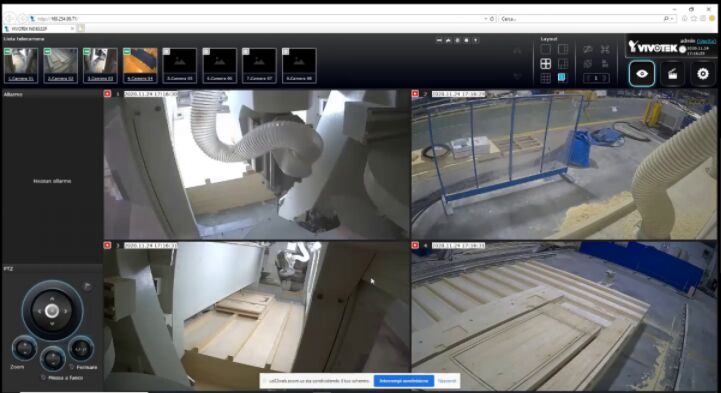Click red record icon on video pane 3
Image resolution: width=721 pixels, height=393 pixels.
[x=107, y=245]
